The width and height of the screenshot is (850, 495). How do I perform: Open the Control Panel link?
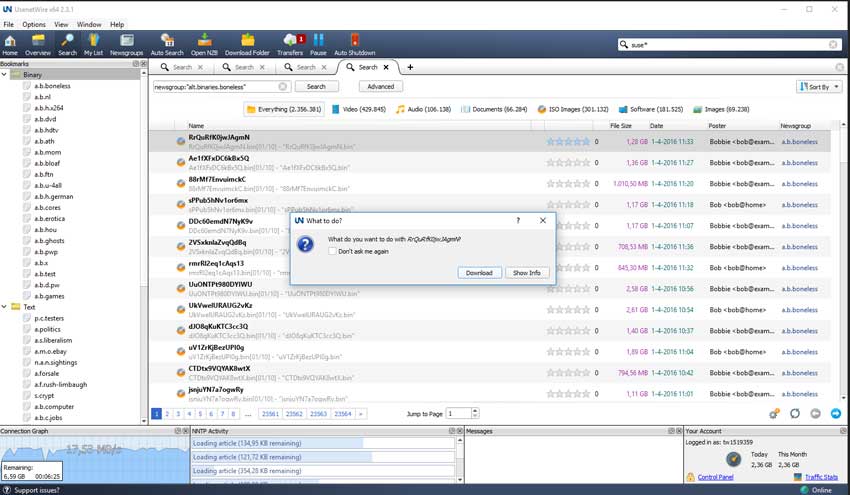coord(716,477)
